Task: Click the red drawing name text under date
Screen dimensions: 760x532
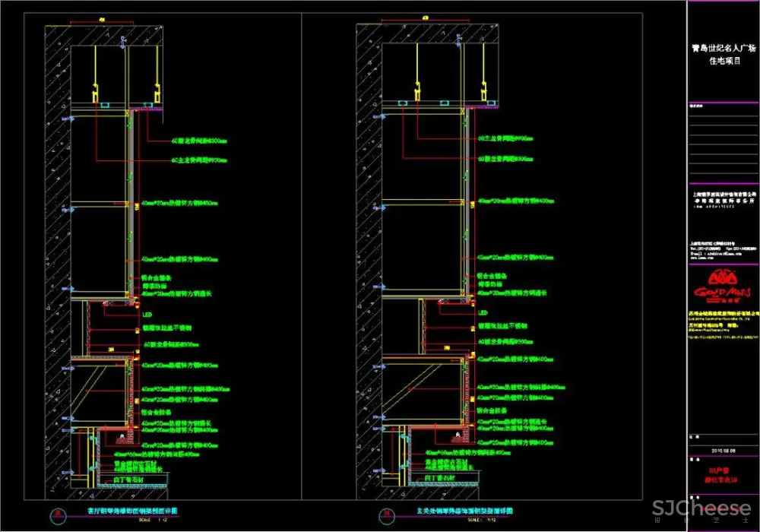Action: tap(722, 475)
